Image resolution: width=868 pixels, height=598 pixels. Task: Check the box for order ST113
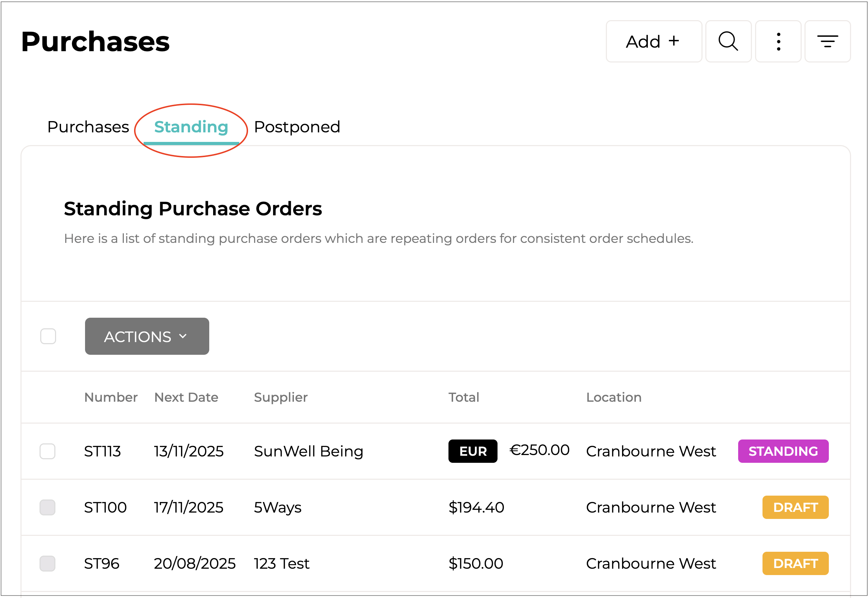coord(48,451)
